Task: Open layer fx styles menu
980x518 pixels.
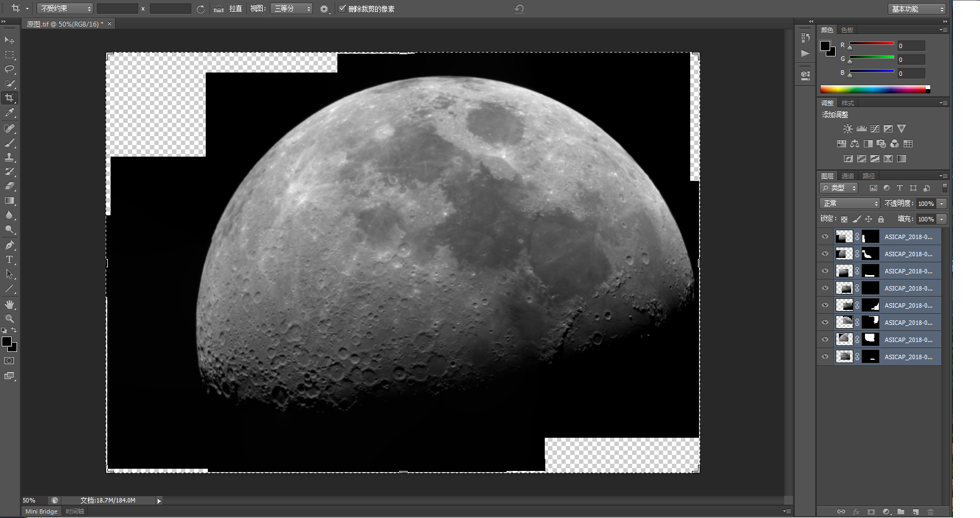Action: (x=856, y=512)
